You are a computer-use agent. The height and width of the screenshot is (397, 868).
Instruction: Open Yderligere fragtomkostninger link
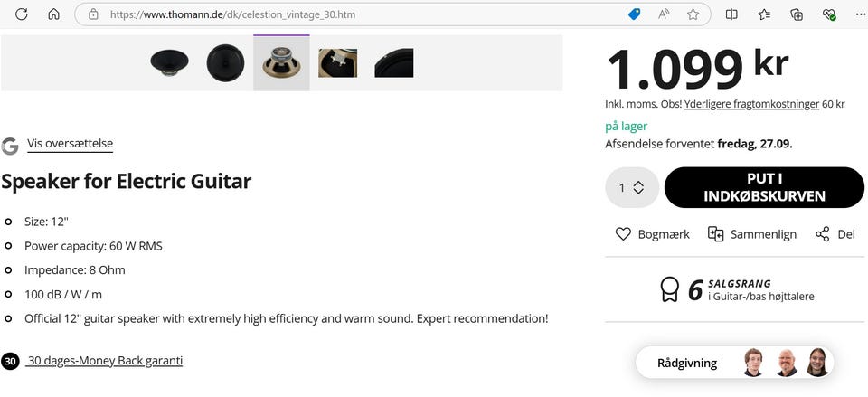(751, 104)
